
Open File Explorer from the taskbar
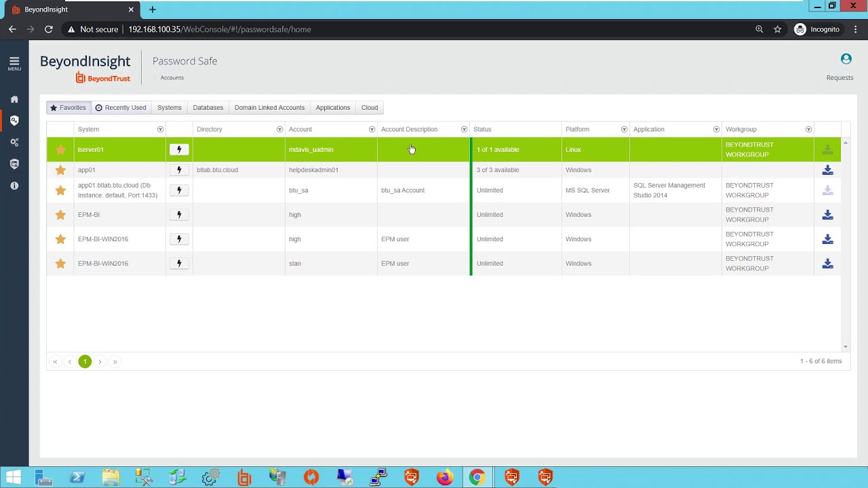(111, 477)
